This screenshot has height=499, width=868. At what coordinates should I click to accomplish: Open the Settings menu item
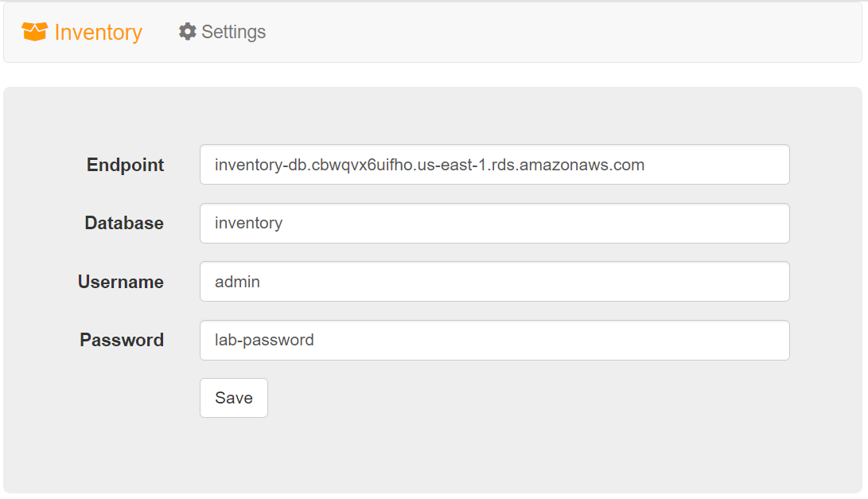tap(223, 32)
